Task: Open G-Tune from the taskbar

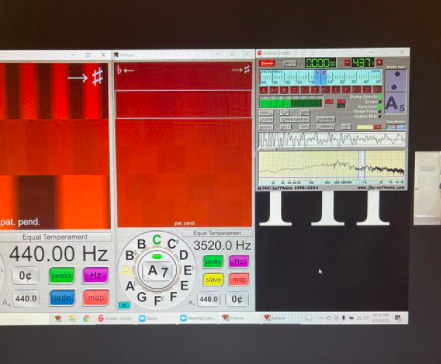Action: [x=115, y=318]
